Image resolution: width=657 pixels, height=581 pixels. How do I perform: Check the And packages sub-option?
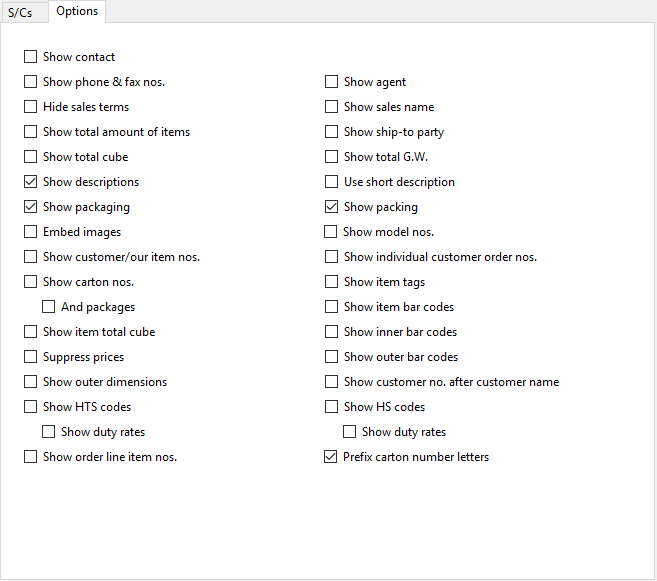(49, 307)
